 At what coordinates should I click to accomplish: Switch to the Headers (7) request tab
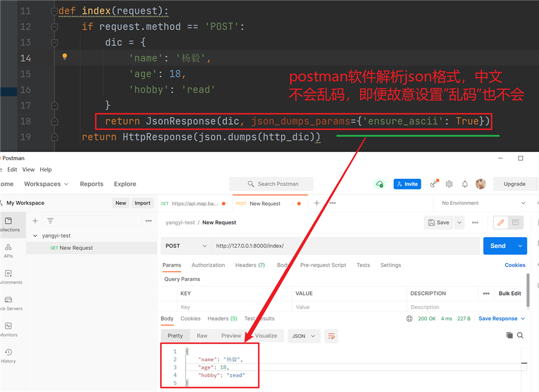[250, 265]
